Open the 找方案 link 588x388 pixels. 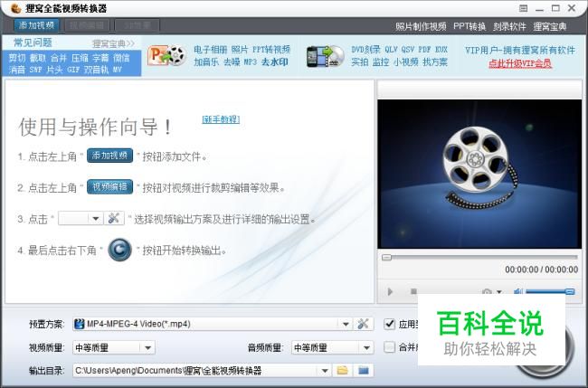click(x=435, y=62)
